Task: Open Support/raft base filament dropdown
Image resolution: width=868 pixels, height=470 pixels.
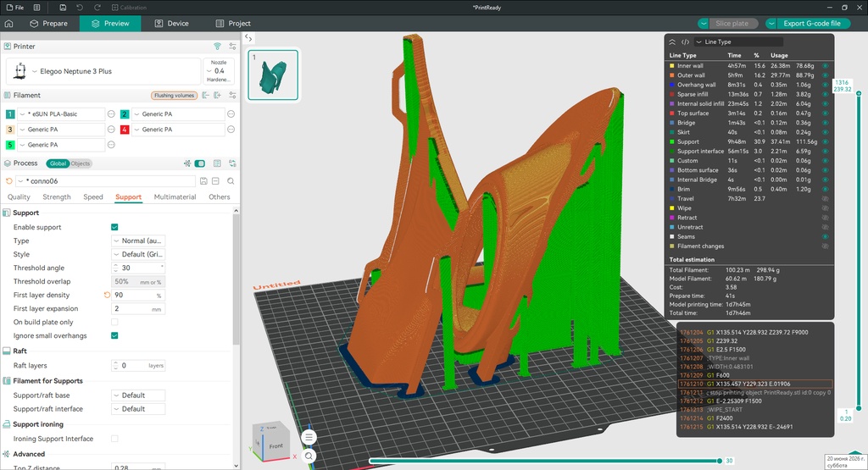Action: click(x=138, y=395)
